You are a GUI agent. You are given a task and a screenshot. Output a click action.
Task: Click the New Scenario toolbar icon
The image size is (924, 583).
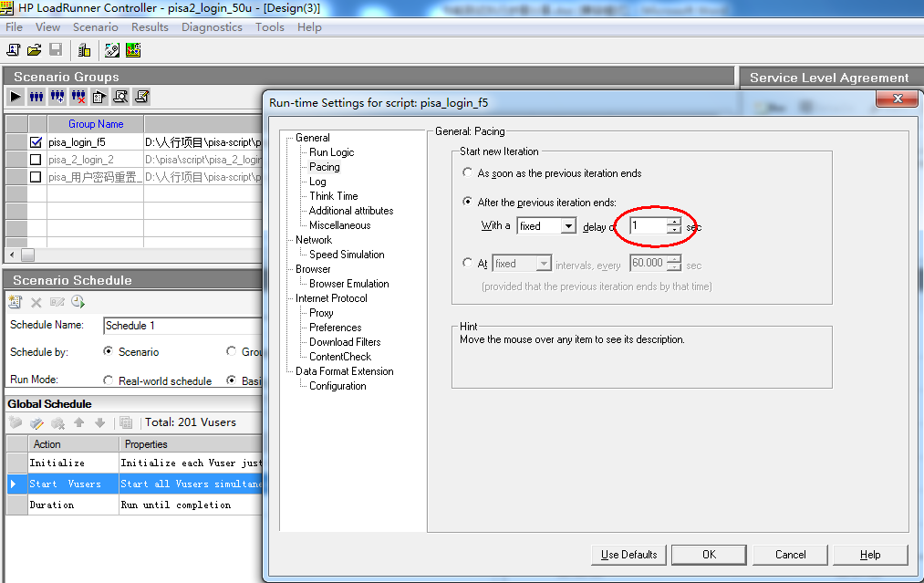tap(13, 50)
